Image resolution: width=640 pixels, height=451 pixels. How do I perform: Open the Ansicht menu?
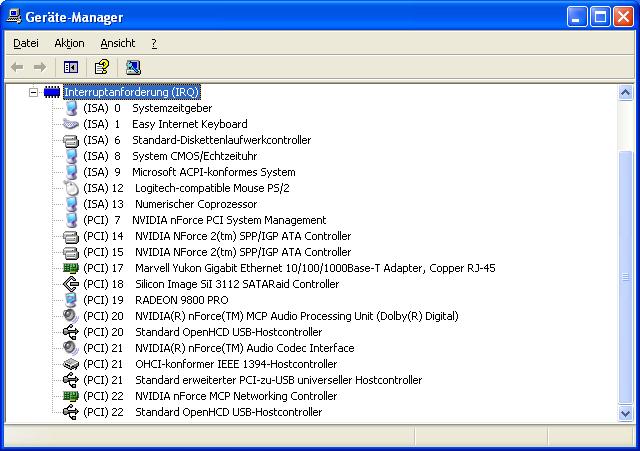tap(118, 43)
